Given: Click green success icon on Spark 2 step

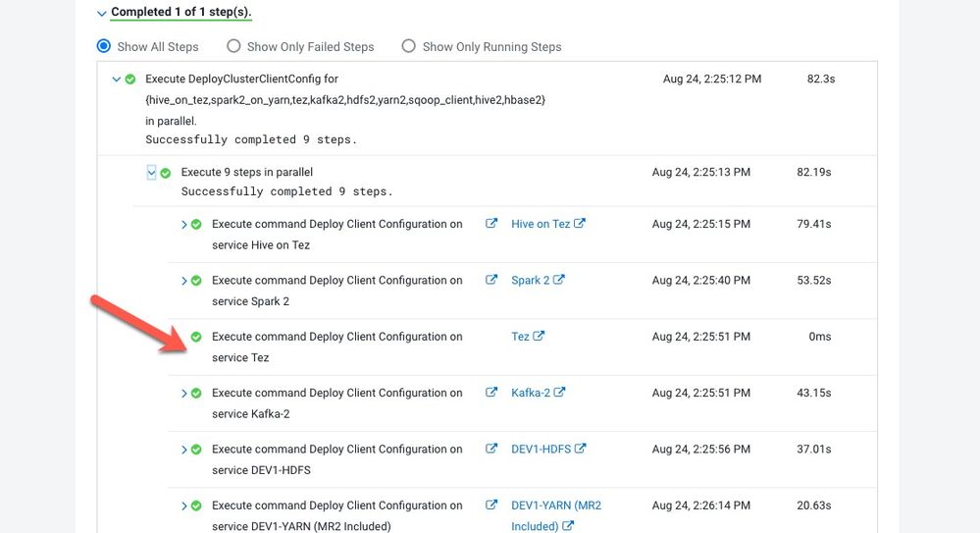Looking at the screenshot, I should 196,281.
